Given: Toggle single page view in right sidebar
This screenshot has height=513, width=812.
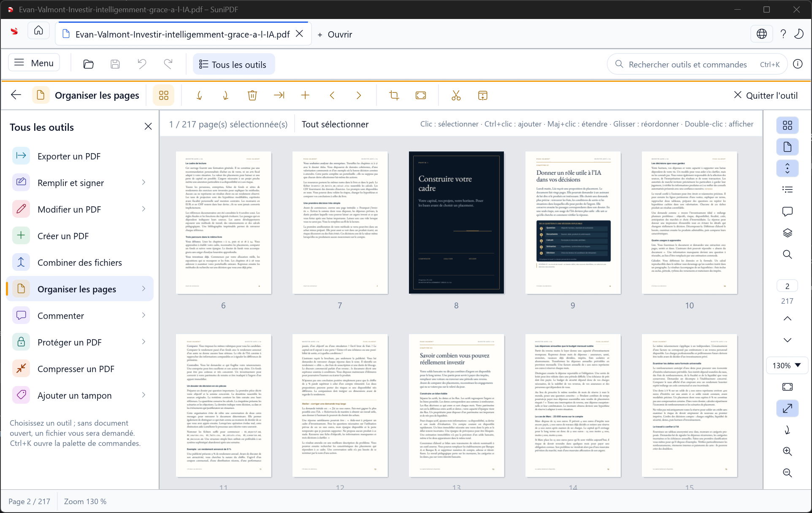Looking at the screenshot, I should coord(787,147).
